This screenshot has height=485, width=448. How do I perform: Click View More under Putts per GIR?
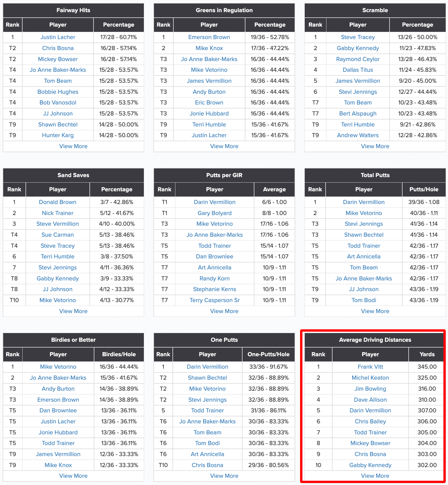point(224,311)
